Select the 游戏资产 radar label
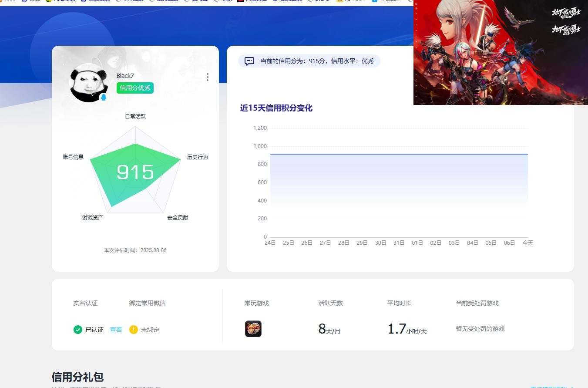588x388 pixels. [93, 217]
